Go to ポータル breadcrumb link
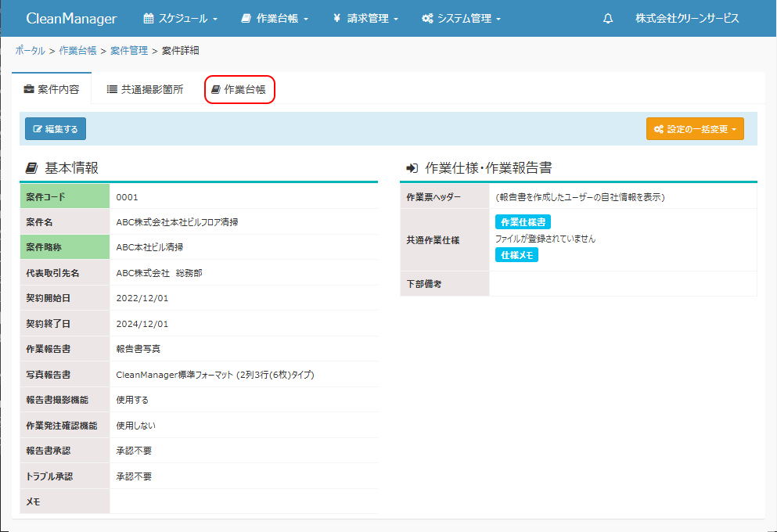This screenshot has height=532, width=777. point(30,51)
